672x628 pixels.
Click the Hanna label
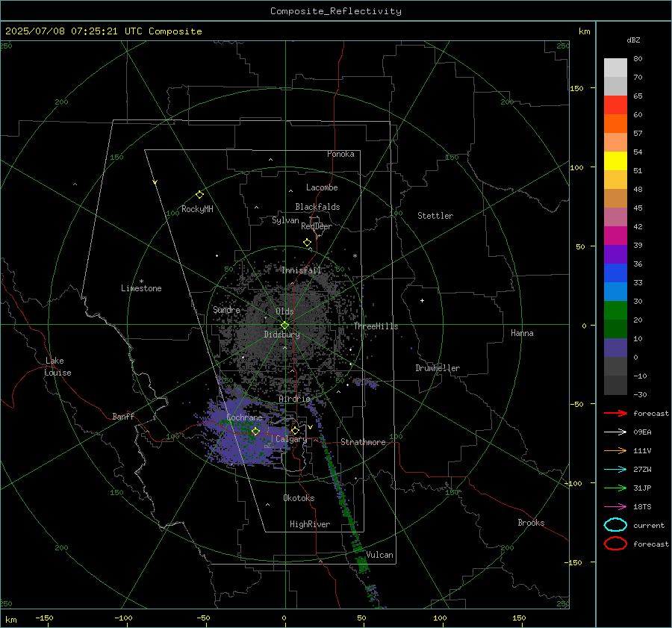coord(522,333)
